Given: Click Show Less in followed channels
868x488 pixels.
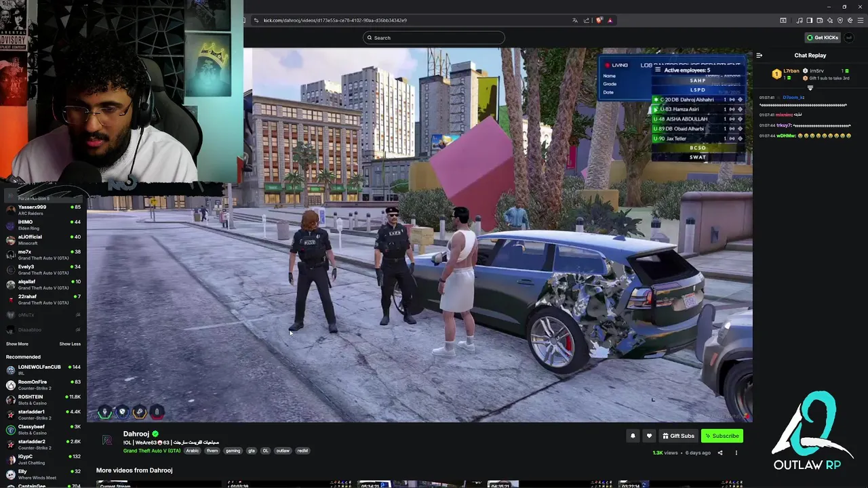Looking at the screenshot, I should click(x=70, y=344).
